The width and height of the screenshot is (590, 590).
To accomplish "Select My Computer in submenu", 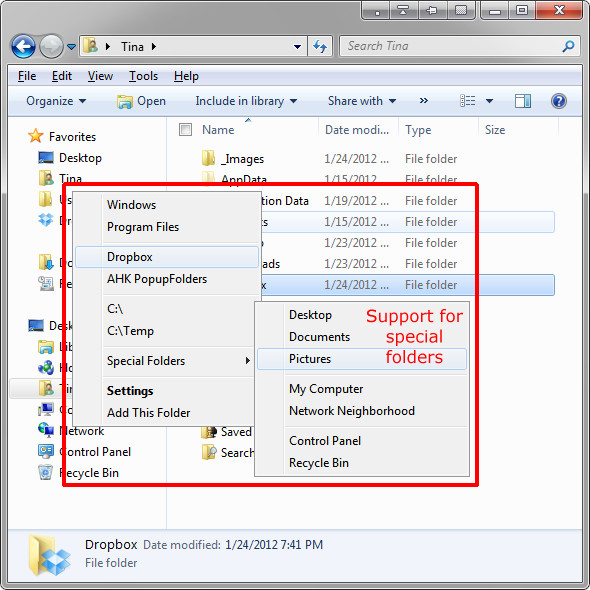I will (x=362, y=389).
